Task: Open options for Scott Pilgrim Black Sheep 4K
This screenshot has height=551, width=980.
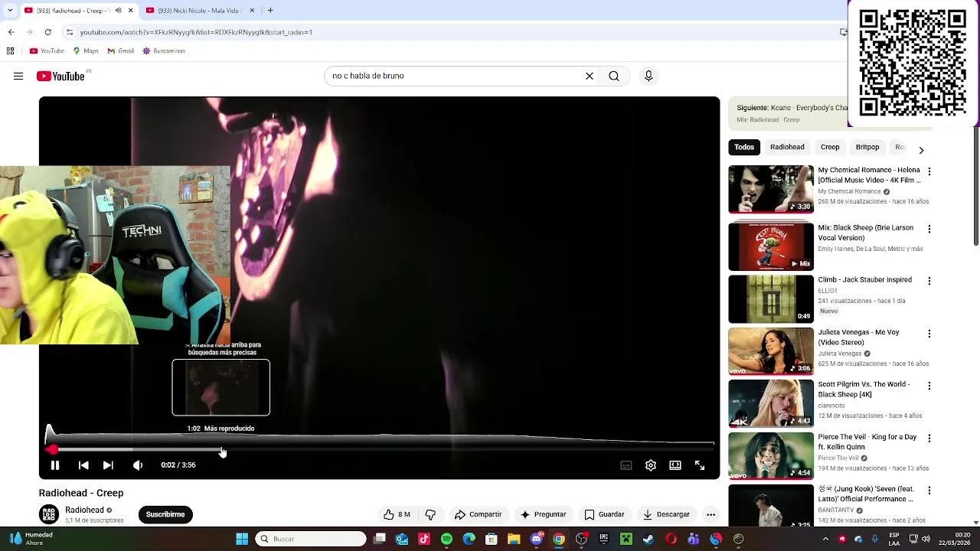Action: (929, 386)
